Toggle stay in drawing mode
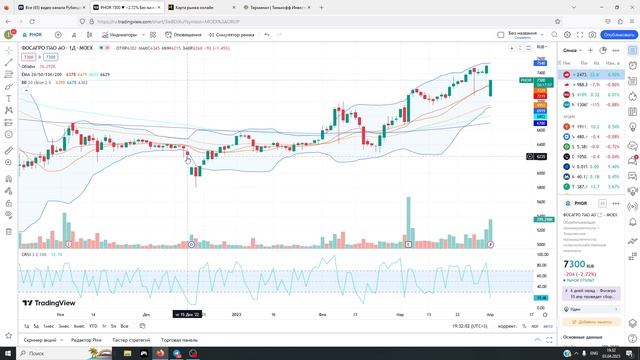 9,191
